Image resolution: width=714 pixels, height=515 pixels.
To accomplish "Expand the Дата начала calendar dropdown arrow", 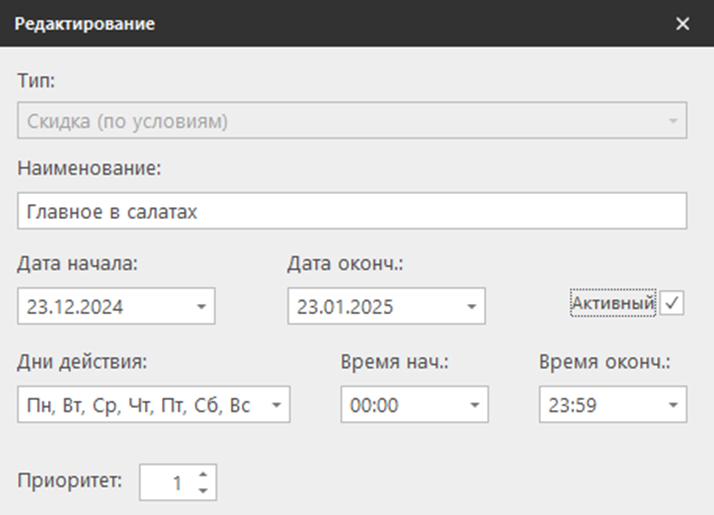I will 201,307.
